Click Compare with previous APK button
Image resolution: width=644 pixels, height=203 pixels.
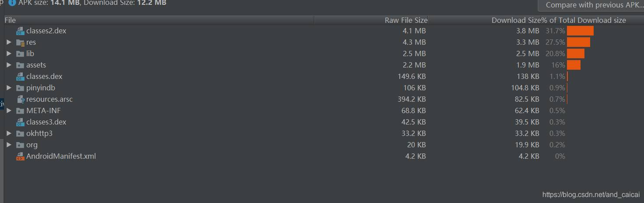(591, 5)
